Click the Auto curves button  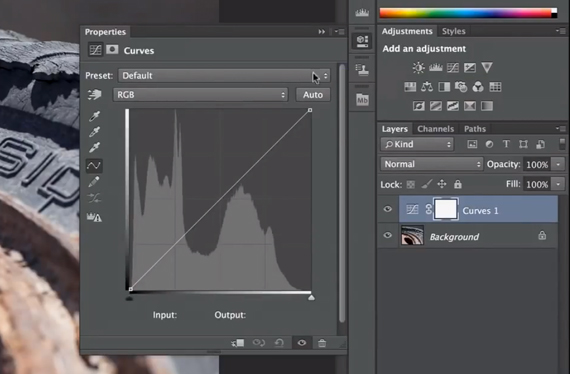click(x=313, y=95)
